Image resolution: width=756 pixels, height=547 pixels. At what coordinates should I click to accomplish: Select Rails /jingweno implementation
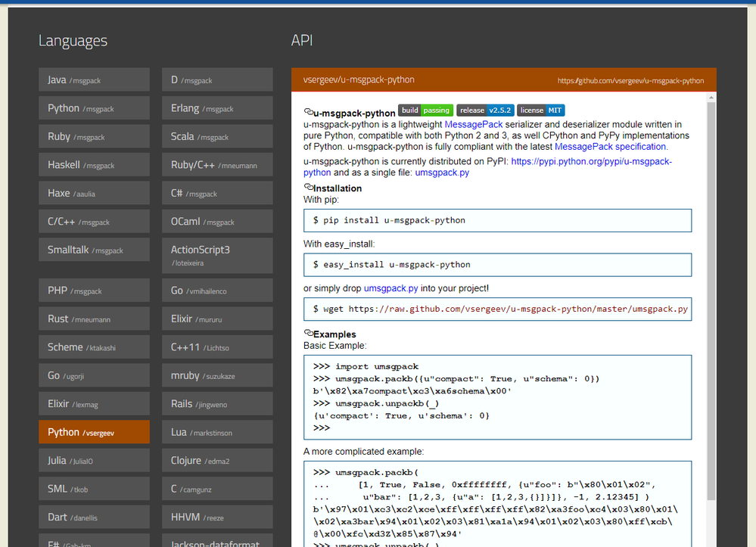tap(217, 403)
